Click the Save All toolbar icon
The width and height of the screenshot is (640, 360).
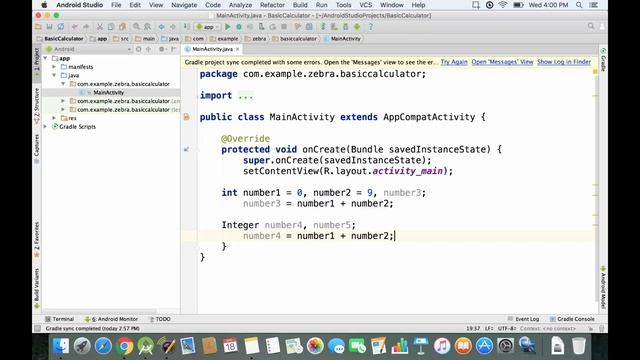click(49, 27)
